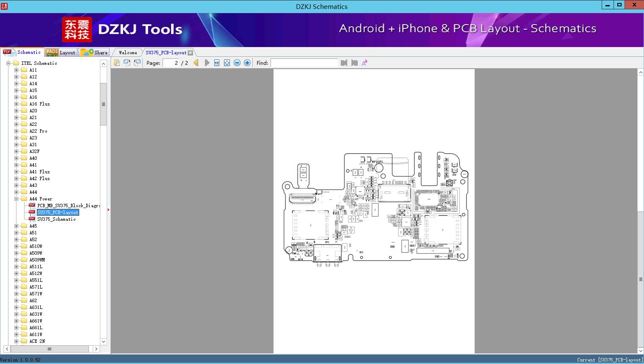Collapse the A44 Power folder
The width and height of the screenshot is (644, 364).
16,199
